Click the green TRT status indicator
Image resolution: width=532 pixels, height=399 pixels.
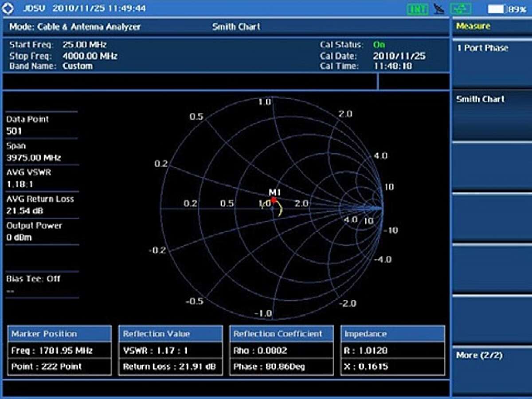click(418, 9)
